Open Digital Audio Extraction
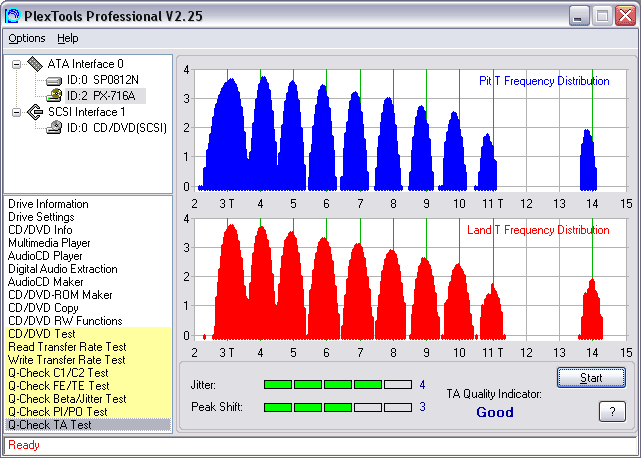The width and height of the screenshot is (641, 458). click(x=63, y=269)
